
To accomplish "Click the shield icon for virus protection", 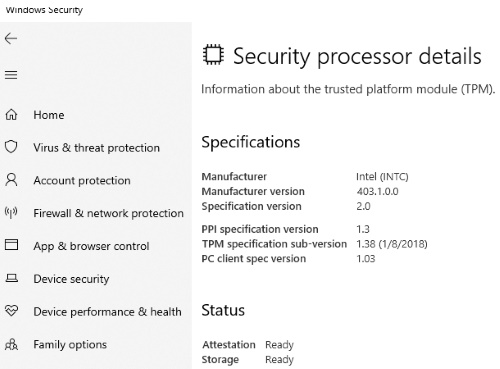I will coord(11,147).
